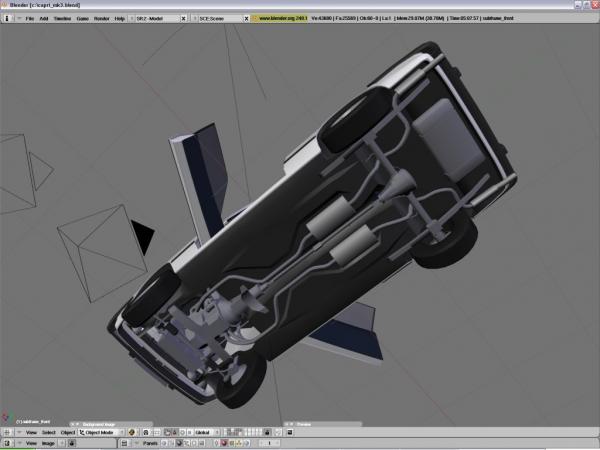Click the 3D viewport window type icon

(8, 432)
